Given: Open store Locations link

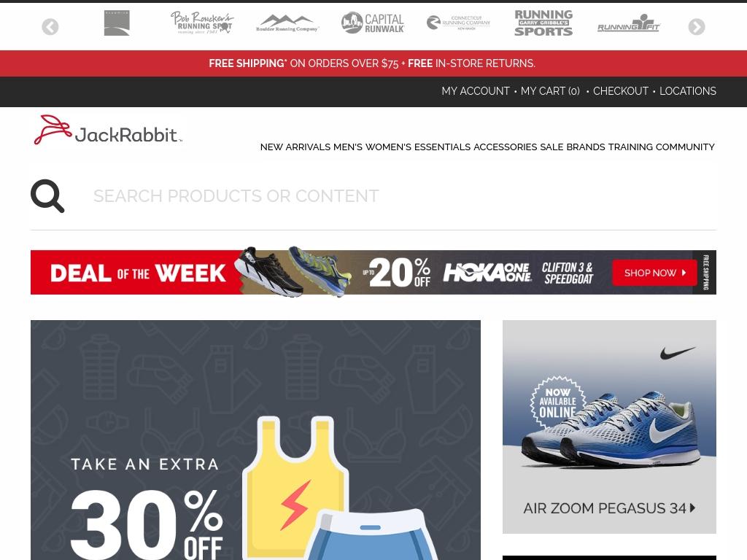Looking at the screenshot, I should pos(688,91).
